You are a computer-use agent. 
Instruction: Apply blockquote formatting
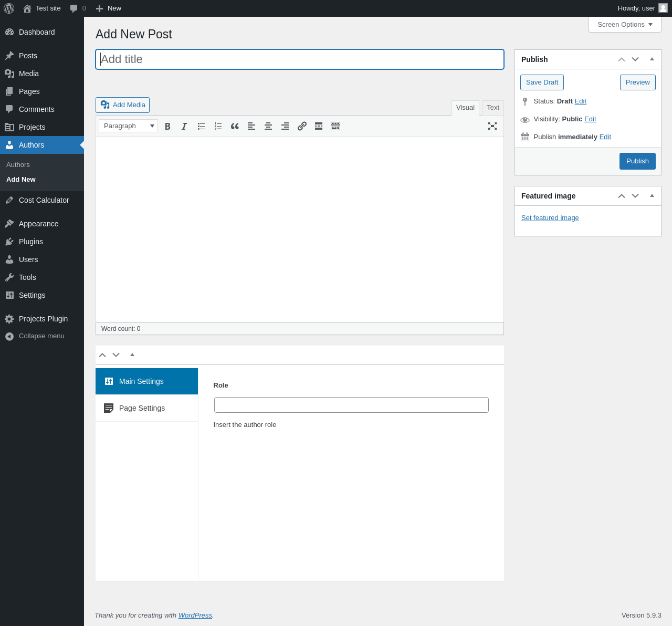tap(235, 126)
